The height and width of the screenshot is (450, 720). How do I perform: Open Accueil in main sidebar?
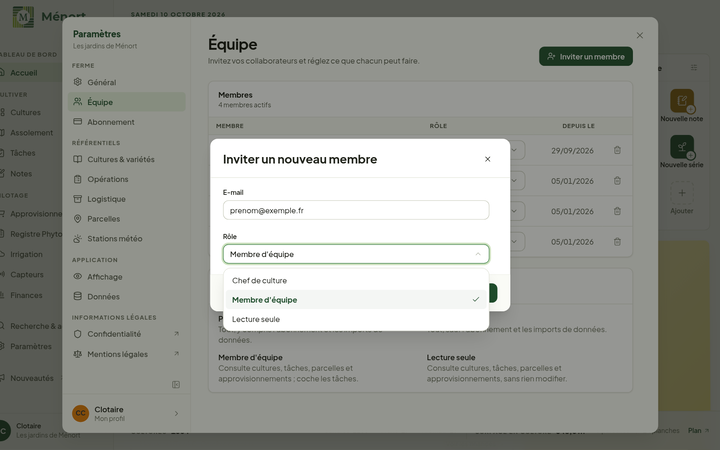pyautogui.click(x=30, y=73)
